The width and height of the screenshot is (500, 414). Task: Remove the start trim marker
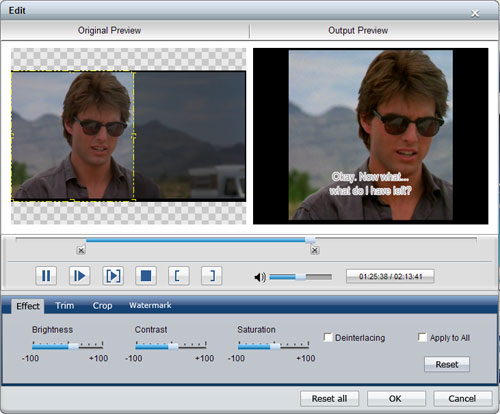pos(81,250)
